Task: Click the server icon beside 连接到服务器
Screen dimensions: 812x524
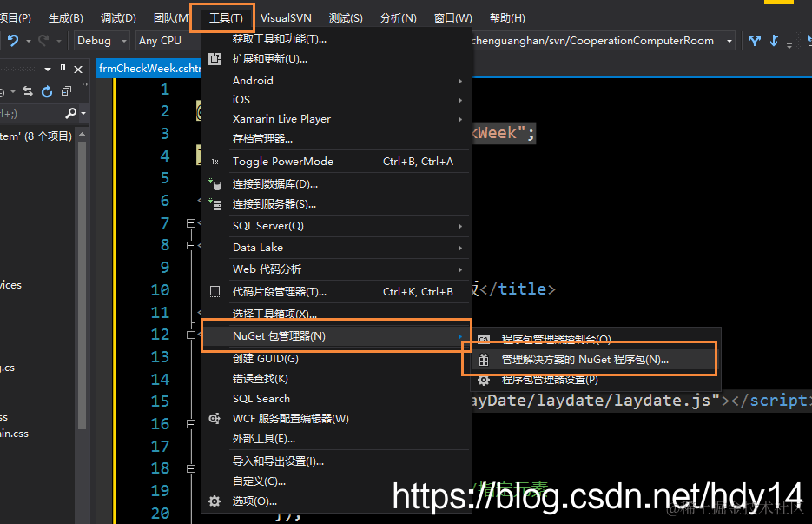Action: click(x=215, y=204)
